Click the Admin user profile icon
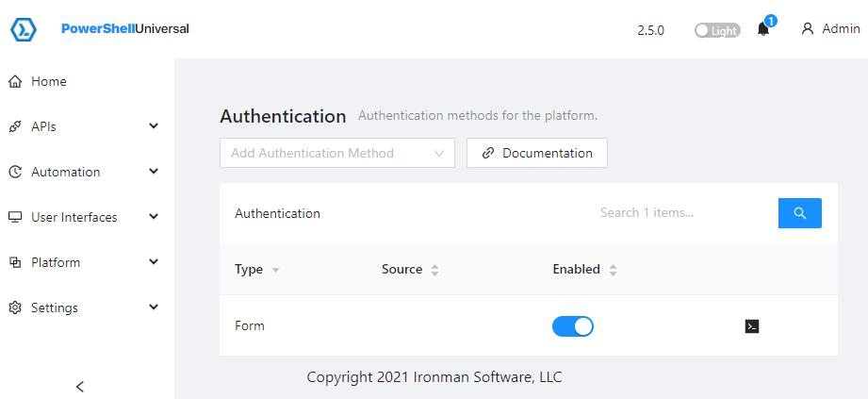Viewport: 868px width, 399px height. pyautogui.click(x=807, y=29)
